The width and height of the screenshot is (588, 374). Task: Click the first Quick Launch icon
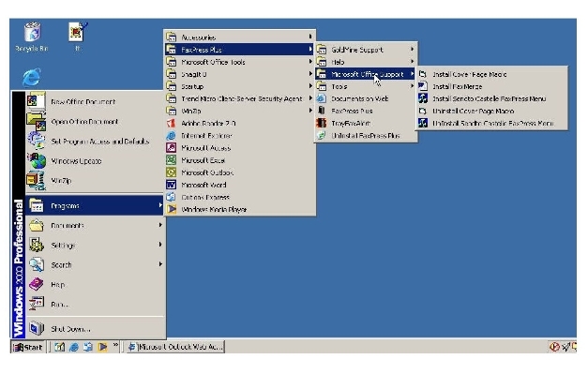tap(60, 347)
